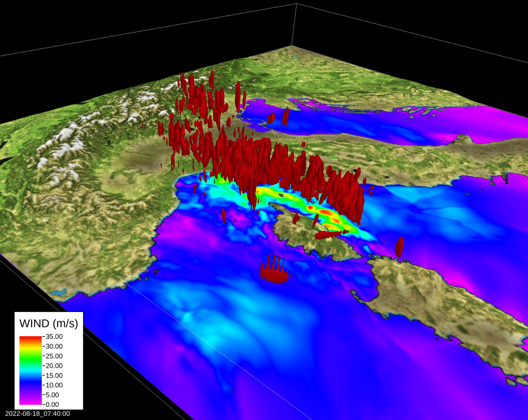The image size is (528, 420).
Task: Click the 35.00 legend label
Action: pyautogui.click(x=54, y=337)
